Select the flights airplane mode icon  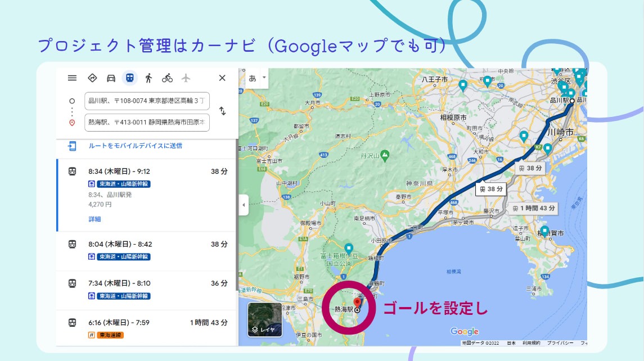click(x=186, y=78)
